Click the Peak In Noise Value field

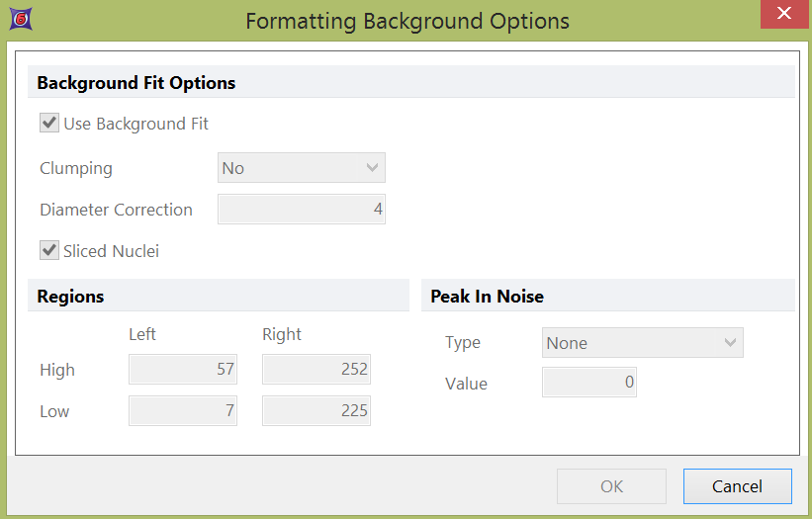pyautogui.click(x=589, y=384)
